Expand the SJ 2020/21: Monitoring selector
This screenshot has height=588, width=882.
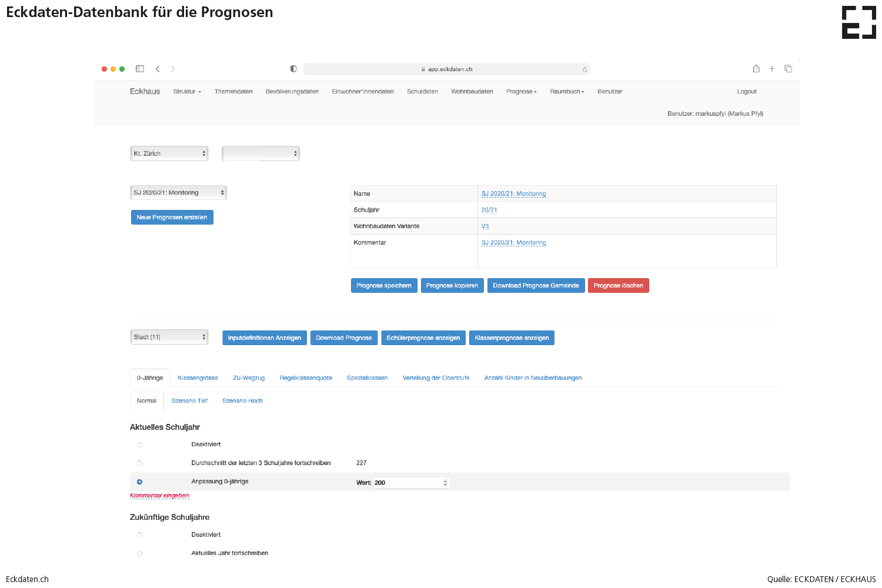[x=178, y=193]
